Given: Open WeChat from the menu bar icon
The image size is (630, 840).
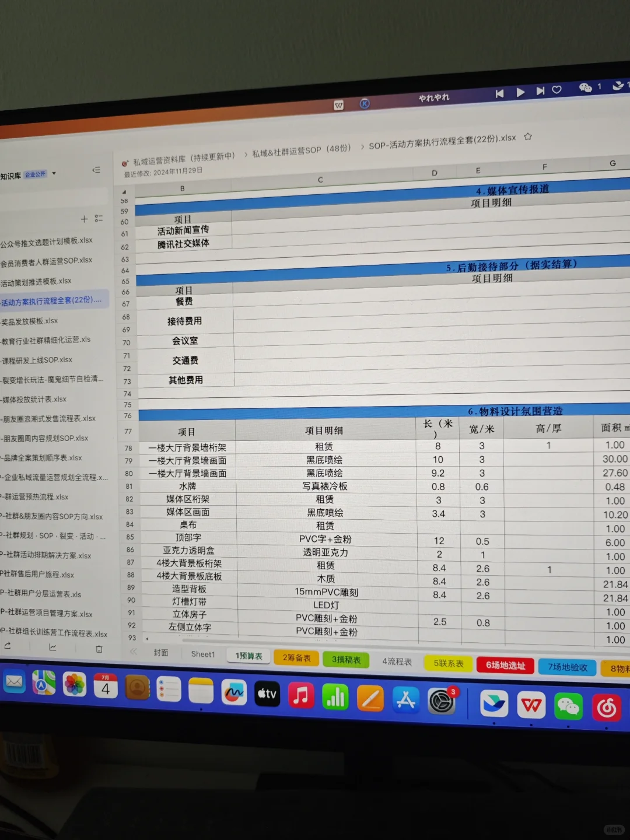Looking at the screenshot, I should click(585, 87).
